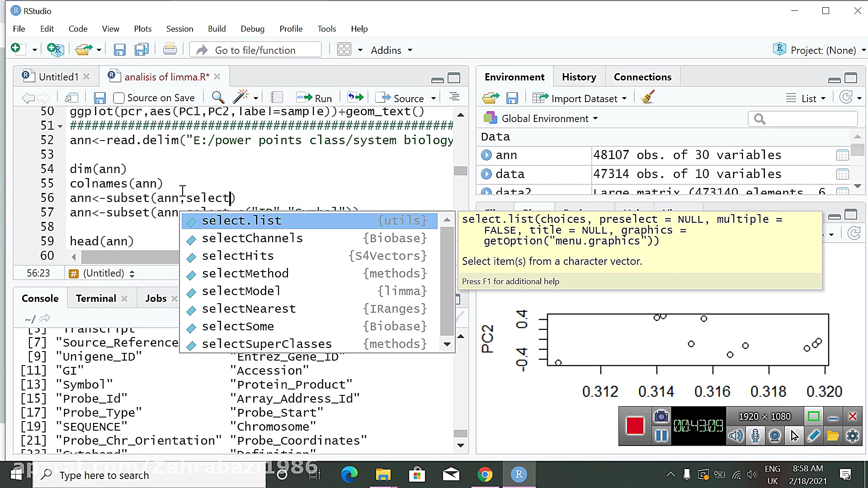Close the analisis of limma.R tab
Screen dimensions: 868x488
tap(217, 77)
